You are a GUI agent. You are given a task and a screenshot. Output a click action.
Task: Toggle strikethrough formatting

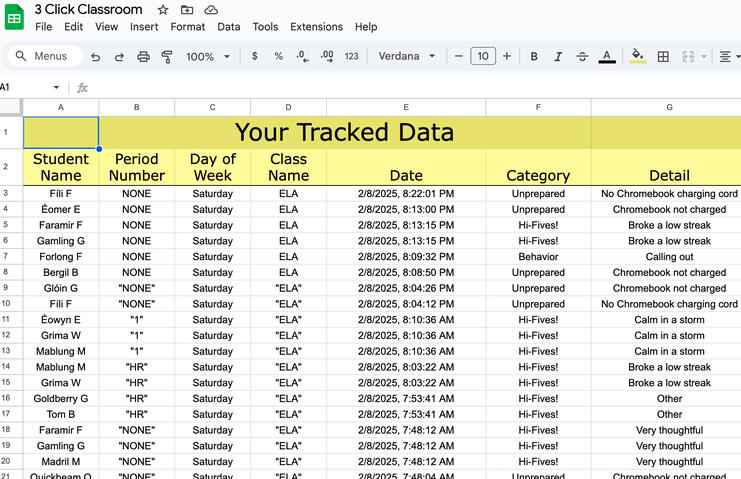point(582,57)
